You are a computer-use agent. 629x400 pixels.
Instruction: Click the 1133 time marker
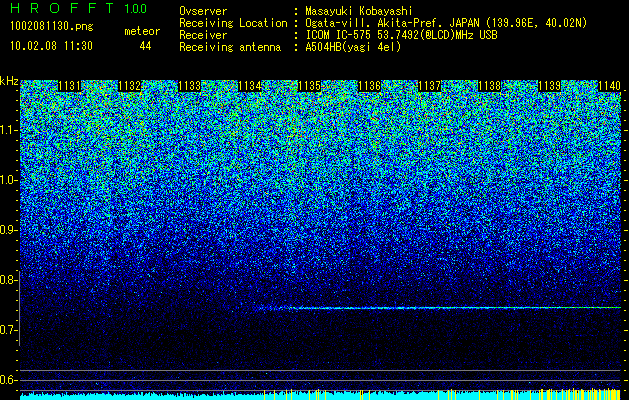point(189,86)
